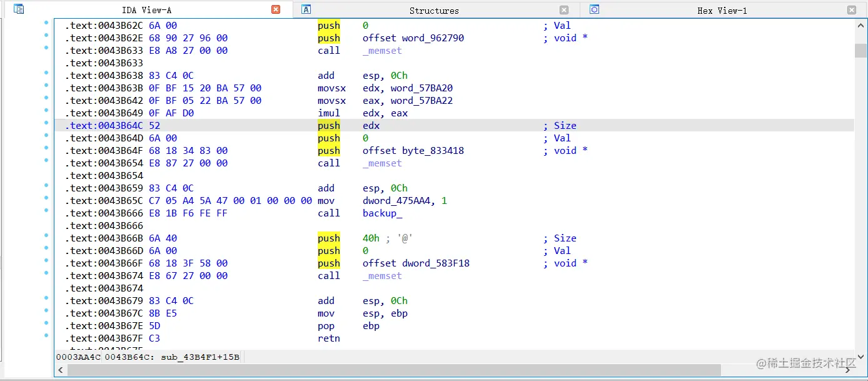This screenshot has height=381, width=868.
Task: Click _memset call at address 0043B633
Action: coord(382,51)
